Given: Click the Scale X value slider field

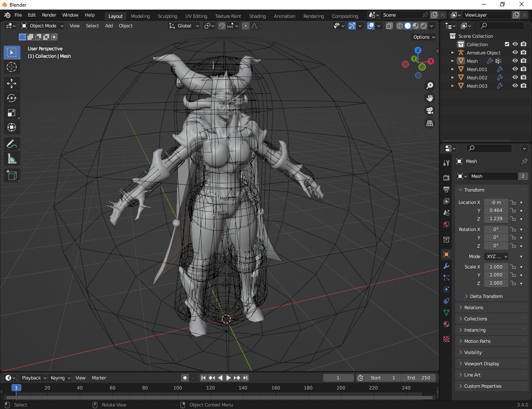Looking at the screenshot, I should 495,267.
